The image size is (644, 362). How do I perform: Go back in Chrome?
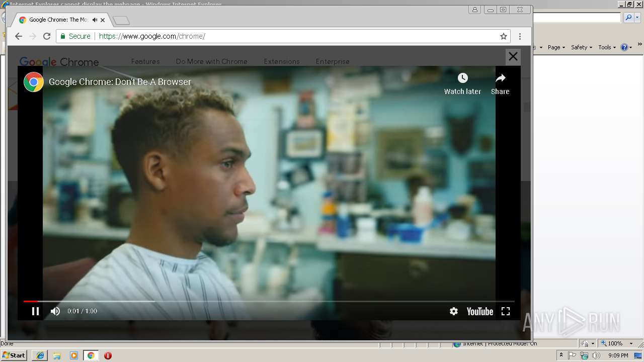[19, 36]
